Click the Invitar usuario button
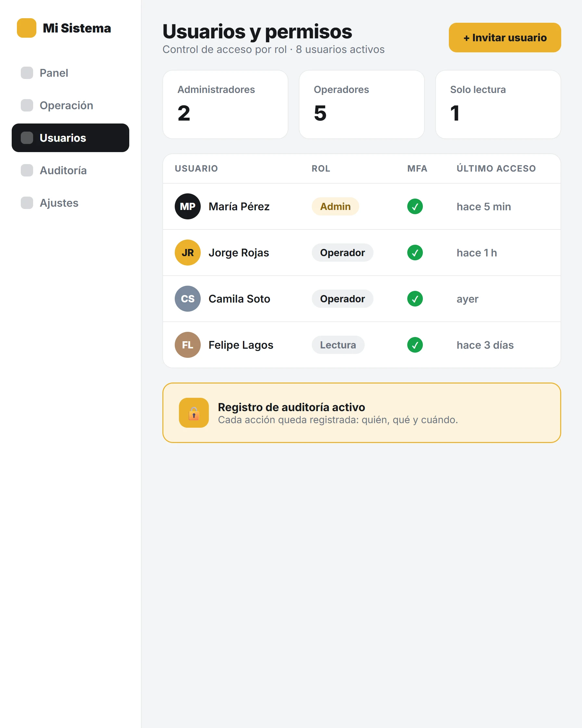582x728 pixels. coord(505,37)
